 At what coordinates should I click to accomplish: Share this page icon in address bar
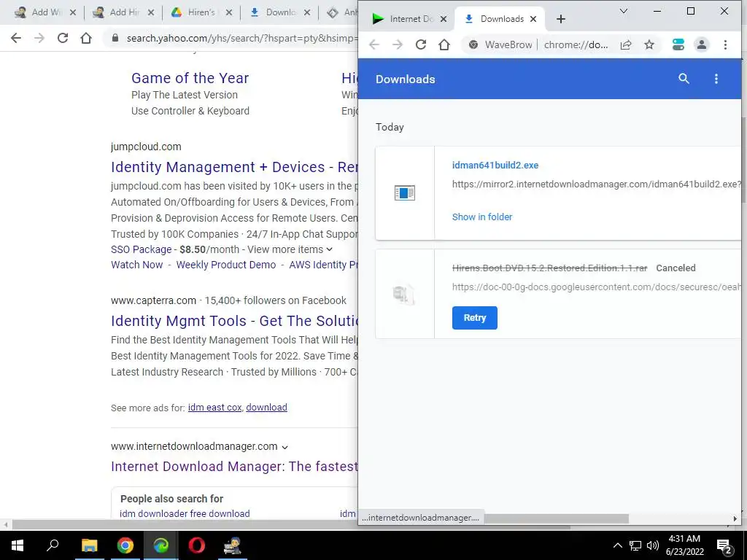pyautogui.click(x=626, y=44)
